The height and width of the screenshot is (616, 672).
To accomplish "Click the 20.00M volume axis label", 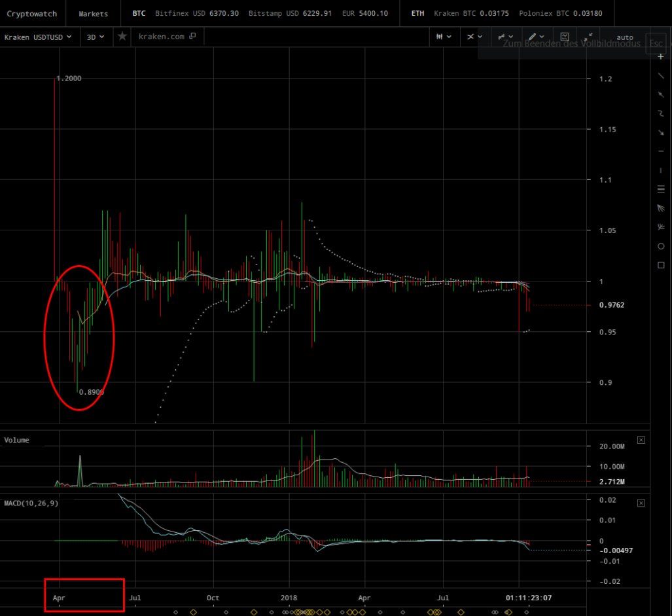I will (612, 446).
